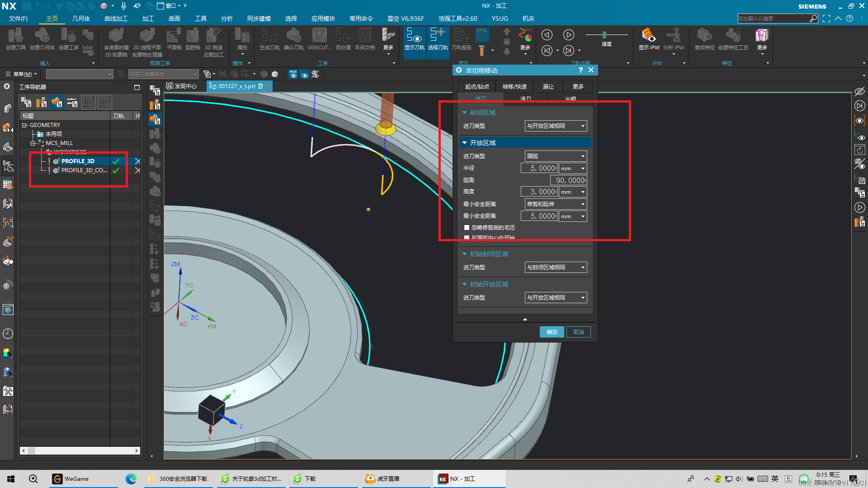
Task: Adjust the 速度 animation speed slider
Action: click(x=604, y=35)
